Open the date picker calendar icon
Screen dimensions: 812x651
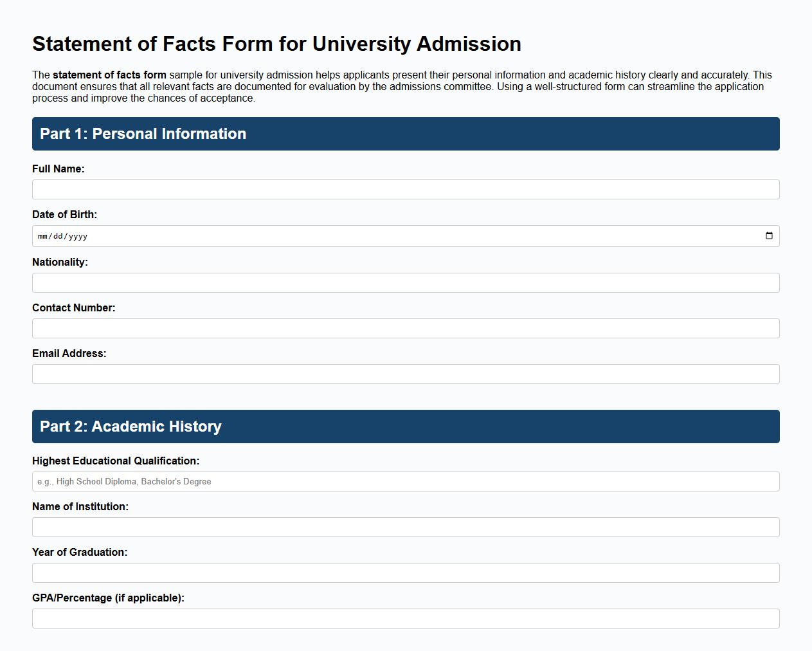(x=769, y=235)
